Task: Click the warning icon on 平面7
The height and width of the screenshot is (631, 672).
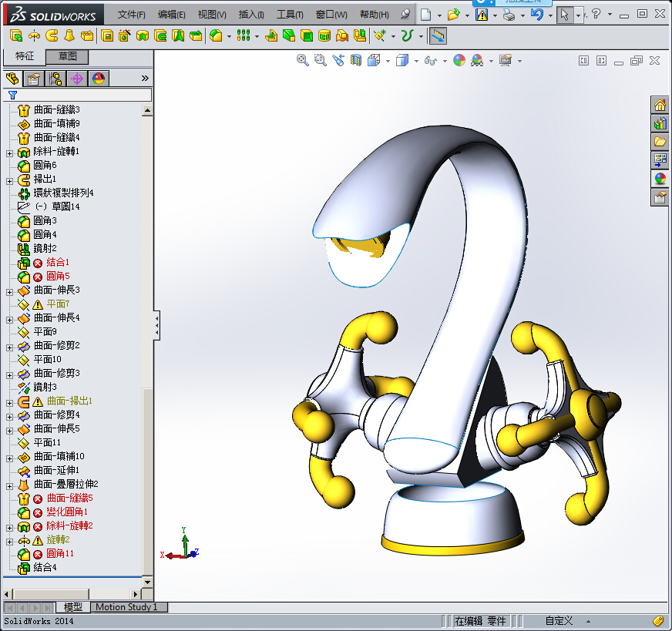Action: 36,304
